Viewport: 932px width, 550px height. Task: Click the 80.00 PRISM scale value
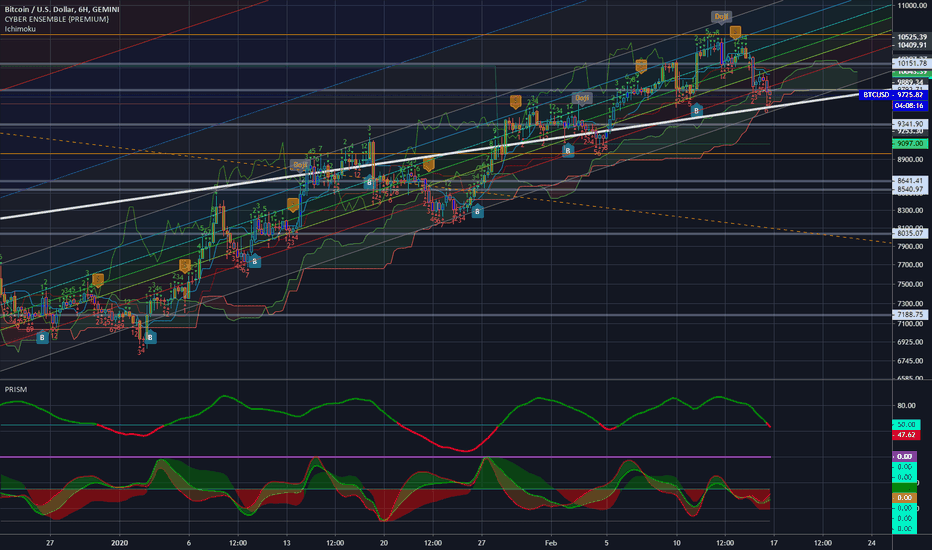[x=906, y=406]
